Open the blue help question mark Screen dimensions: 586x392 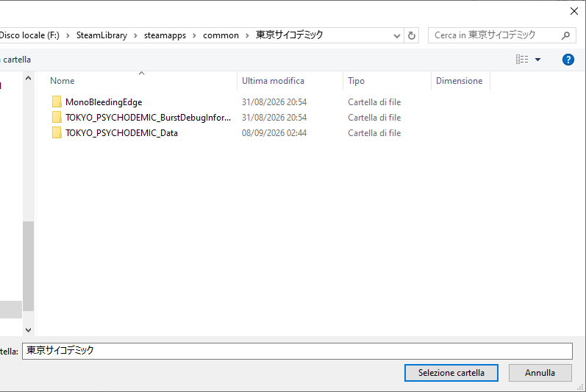point(568,60)
